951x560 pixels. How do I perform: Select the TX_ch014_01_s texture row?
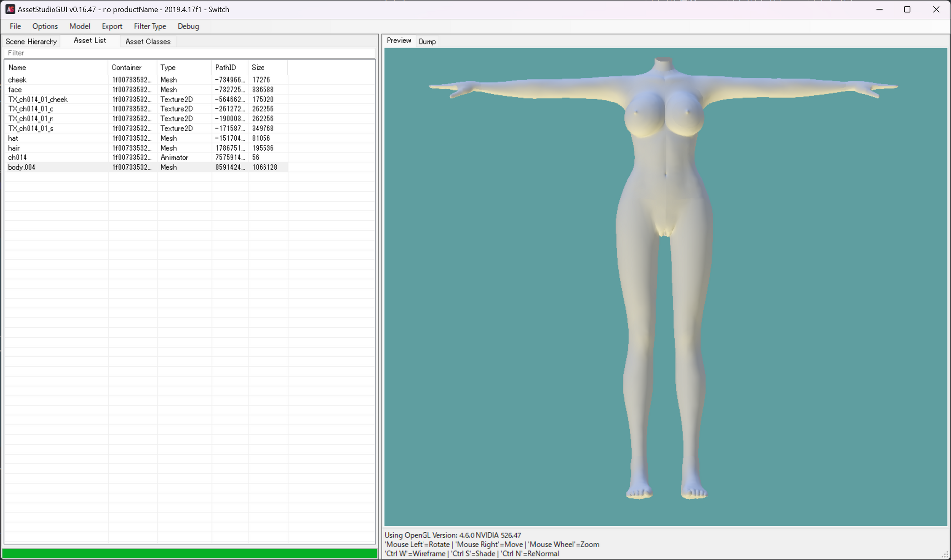coord(147,129)
